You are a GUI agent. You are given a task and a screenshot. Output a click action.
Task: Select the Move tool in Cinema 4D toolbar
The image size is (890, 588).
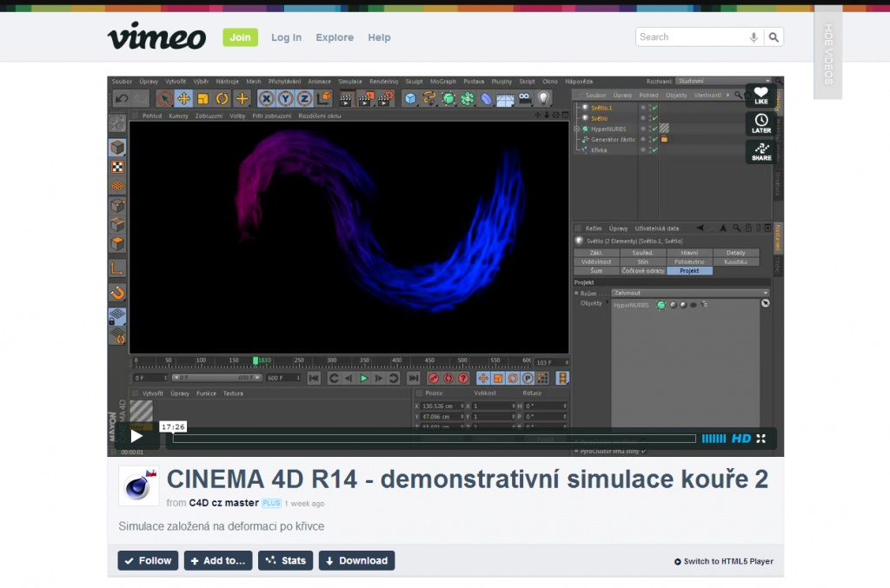[184, 99]
